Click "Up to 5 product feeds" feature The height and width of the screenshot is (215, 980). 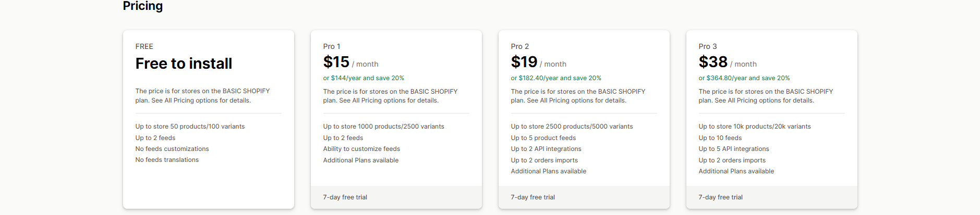543,138
